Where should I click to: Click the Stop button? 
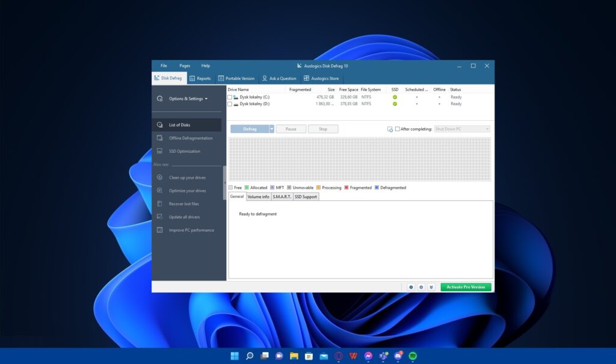pos(323,129)
